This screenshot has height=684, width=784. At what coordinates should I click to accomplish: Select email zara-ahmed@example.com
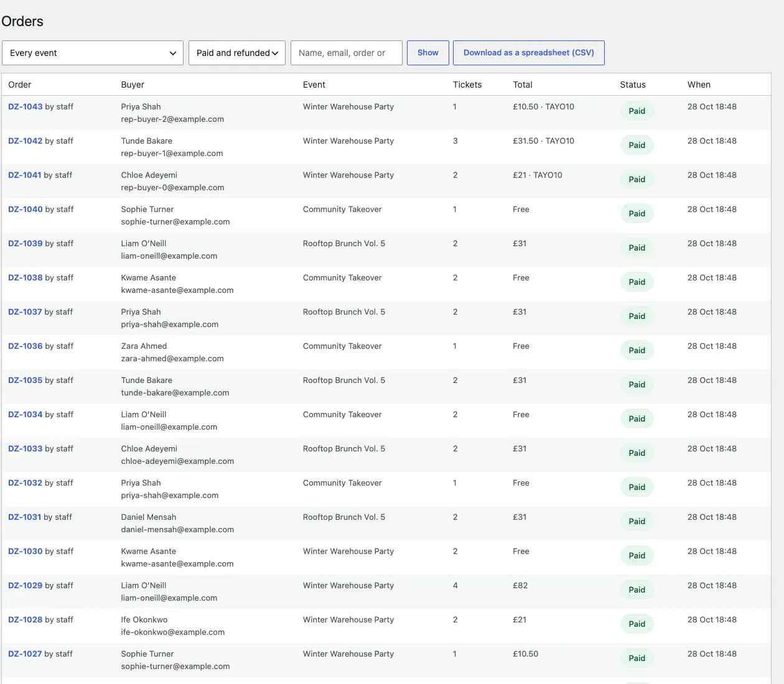click(x=172, y=359)
